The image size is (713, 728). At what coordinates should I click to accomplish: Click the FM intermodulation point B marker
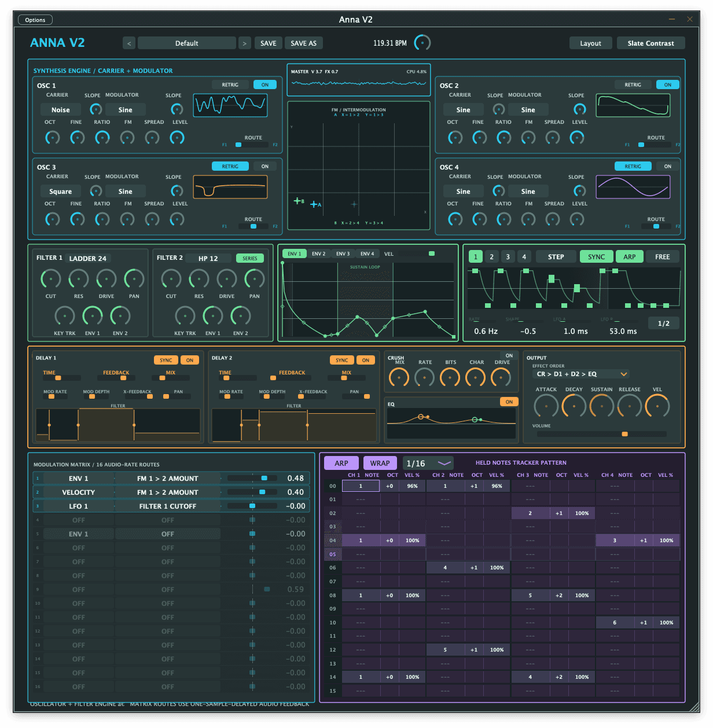point(297,201)
